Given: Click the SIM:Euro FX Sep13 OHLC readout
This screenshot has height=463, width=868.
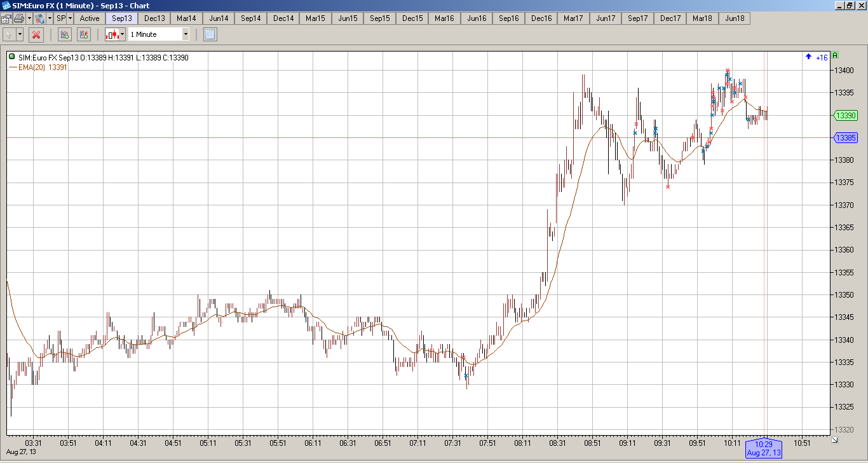Looking at the screenshot, I should tap(103, 58).
